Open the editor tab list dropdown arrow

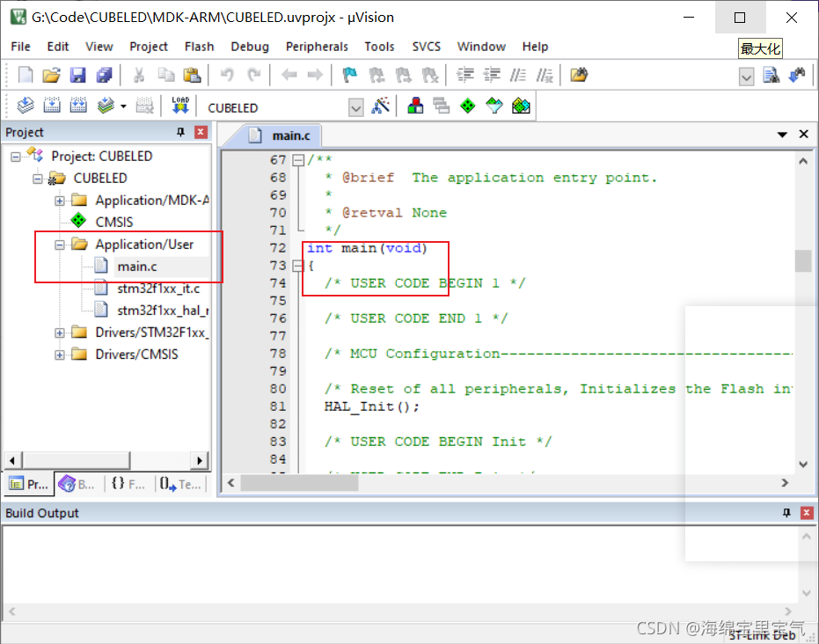(x=782, y=135)
